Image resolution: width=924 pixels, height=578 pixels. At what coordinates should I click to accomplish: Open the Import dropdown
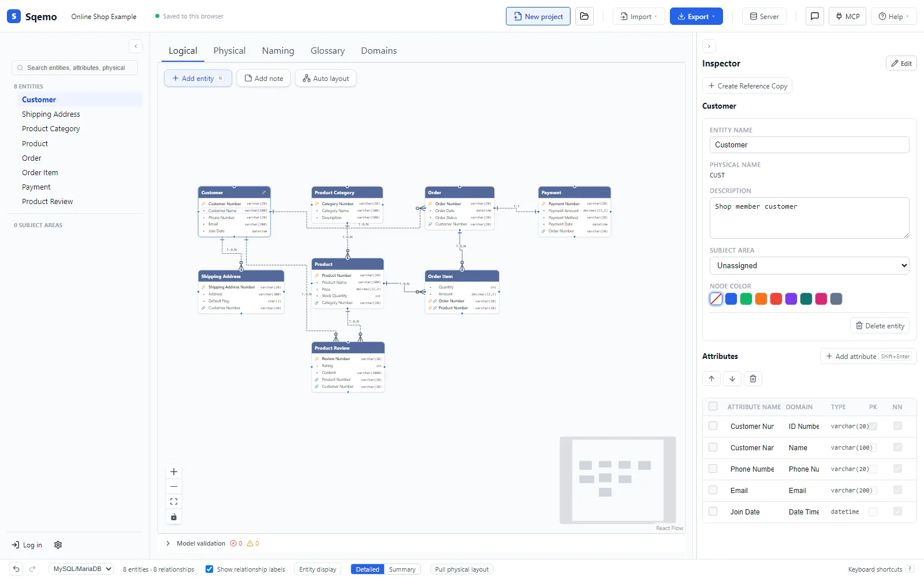[639, 16]
